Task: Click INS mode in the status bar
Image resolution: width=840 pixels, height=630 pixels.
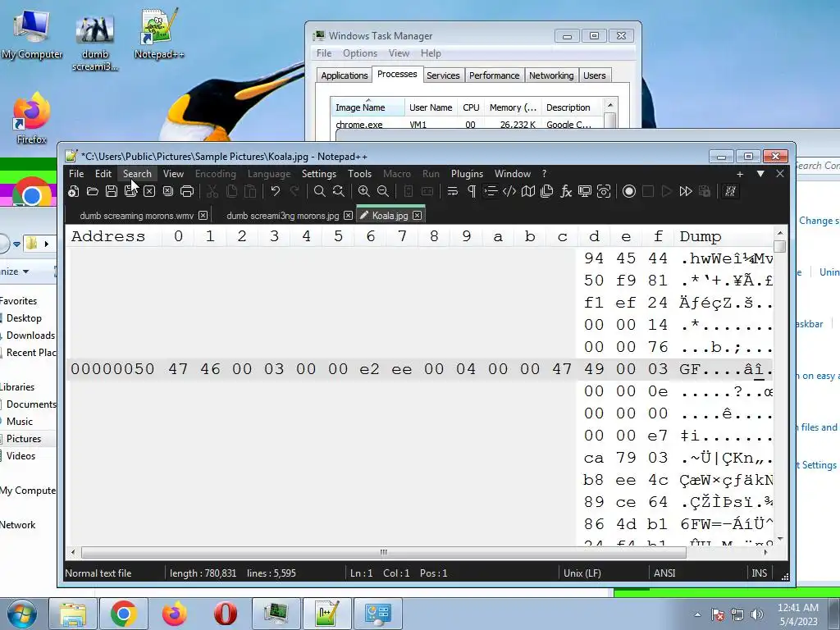Action: click(759, 573)
